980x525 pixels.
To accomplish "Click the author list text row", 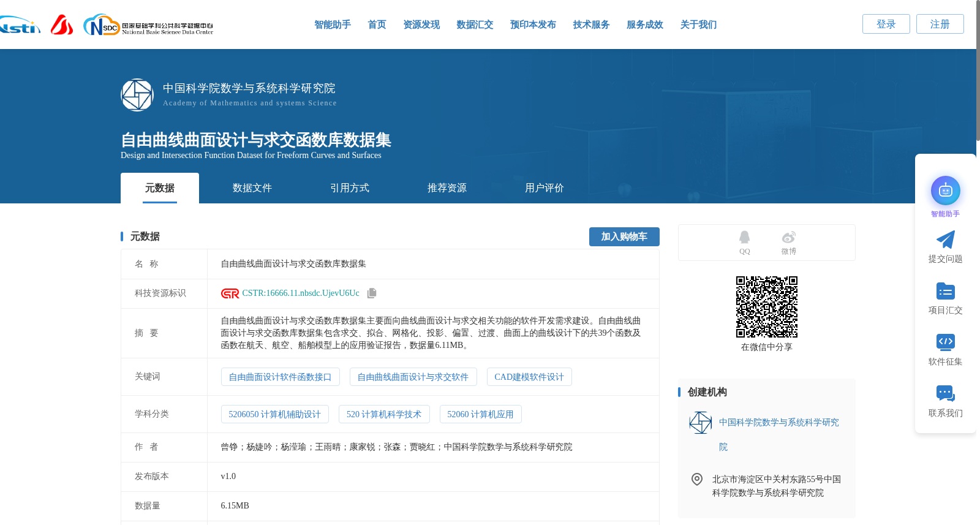I will tap(396, 447).
